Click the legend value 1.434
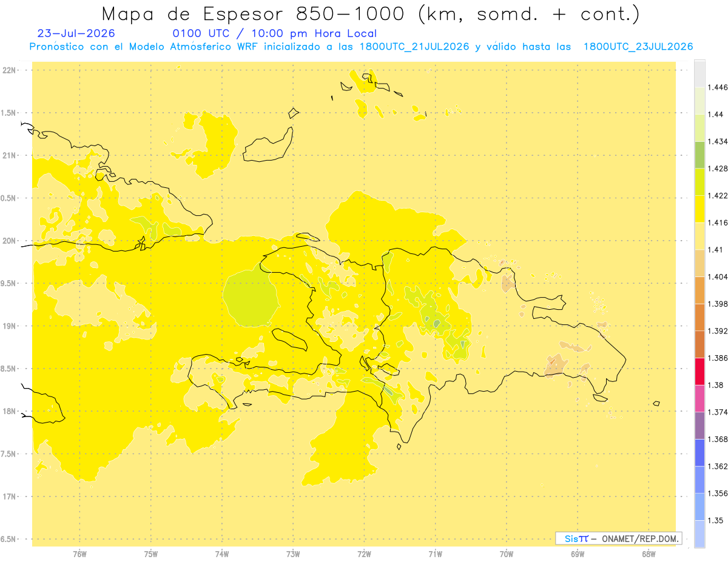Image resolution: width=728 pixels, height=562 pixels. 719,141
